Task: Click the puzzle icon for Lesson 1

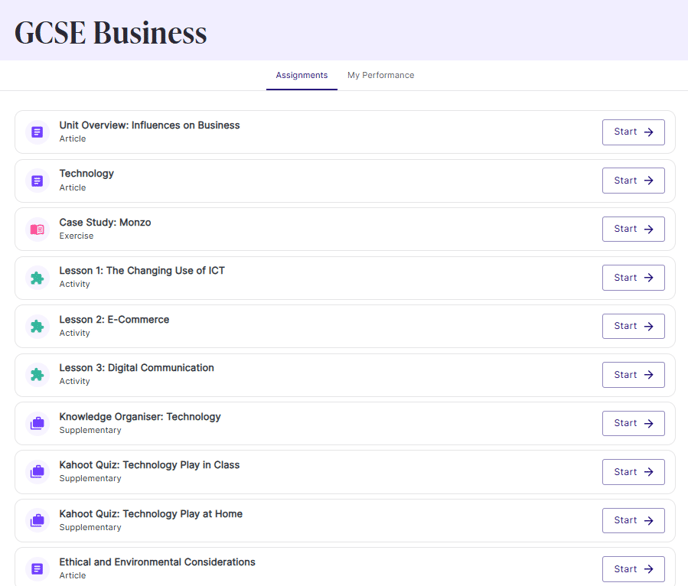Action: point(37,278)
